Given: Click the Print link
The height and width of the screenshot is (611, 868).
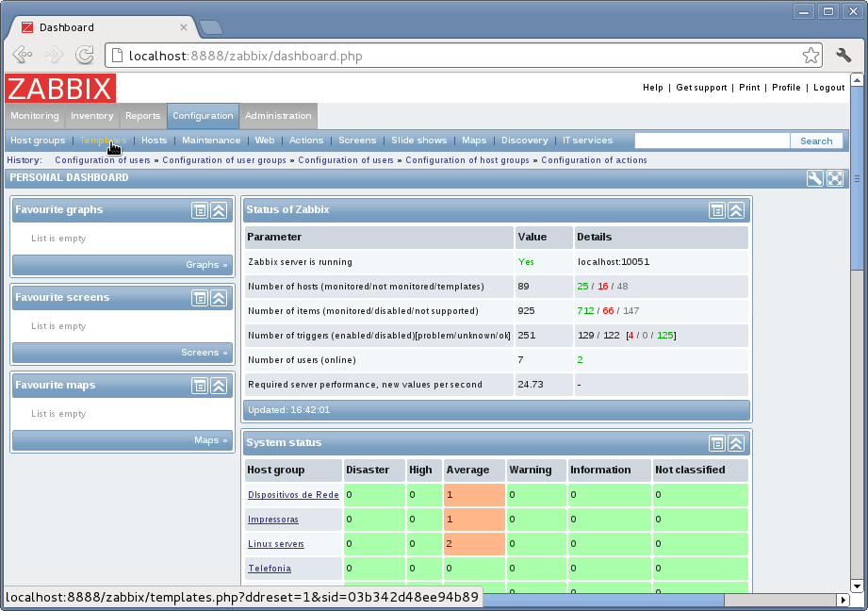Looking at the screenshot, I should coord(749,88).
